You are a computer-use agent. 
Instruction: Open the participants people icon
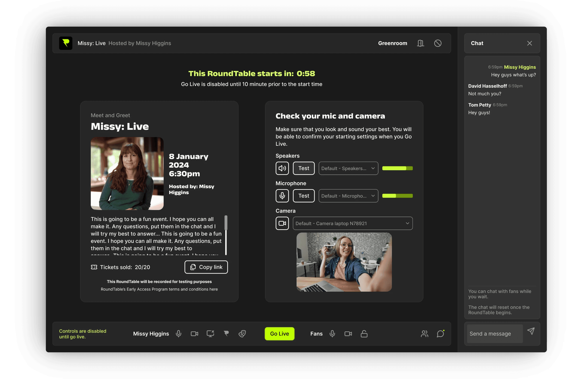click(424, 334)
